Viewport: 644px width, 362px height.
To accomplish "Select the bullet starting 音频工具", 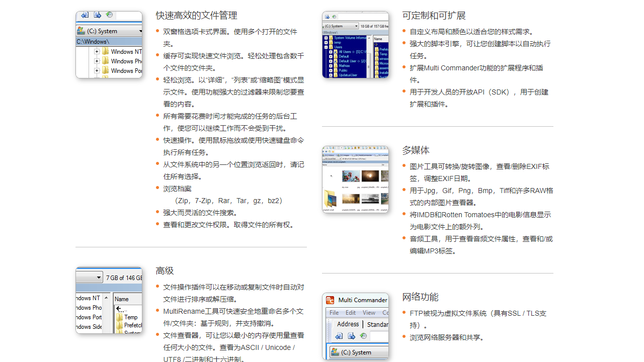I will click(x=481, y=245).
